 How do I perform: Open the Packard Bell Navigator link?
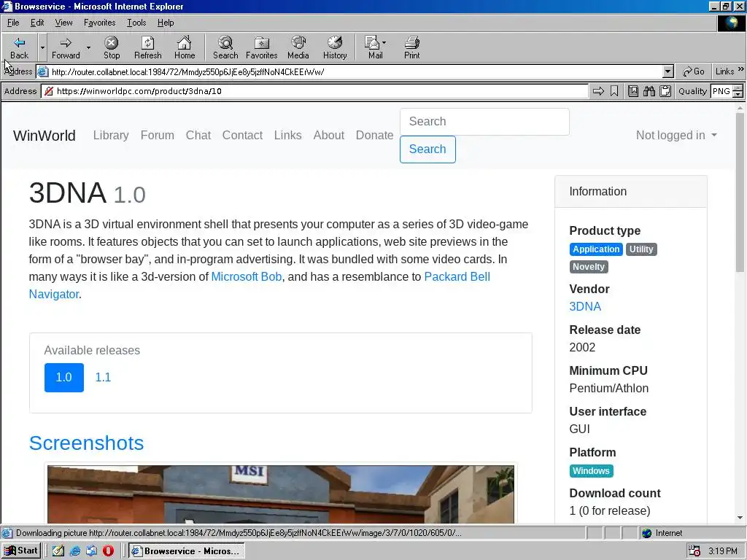(x=457, y=276)
